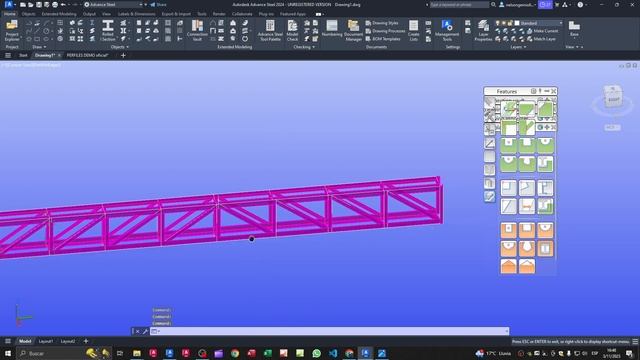The height and width of the screenshot is (360, 640).
Task: Click Match Layer button
Action: coord(541,39)
